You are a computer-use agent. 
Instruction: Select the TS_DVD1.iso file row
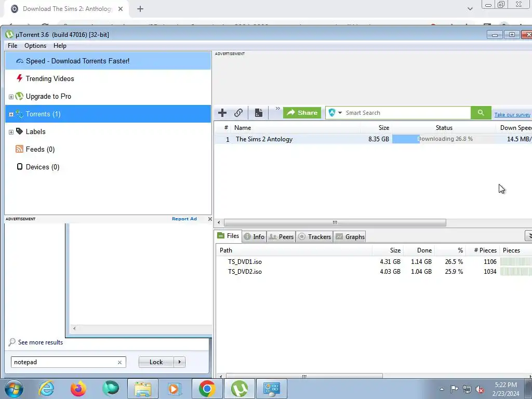pos(373,262)
